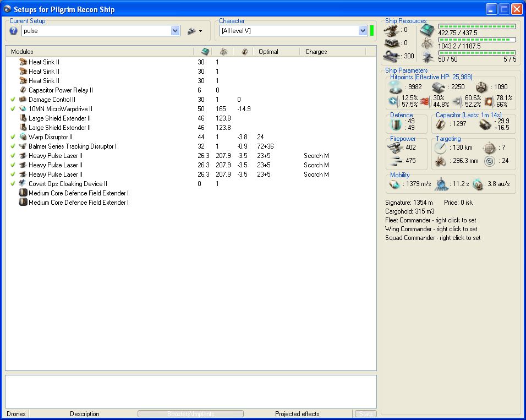Toggle the third Heavy Pulse Laser II checkmark
This screenshot has width=526, height=420.
[13, 174]
